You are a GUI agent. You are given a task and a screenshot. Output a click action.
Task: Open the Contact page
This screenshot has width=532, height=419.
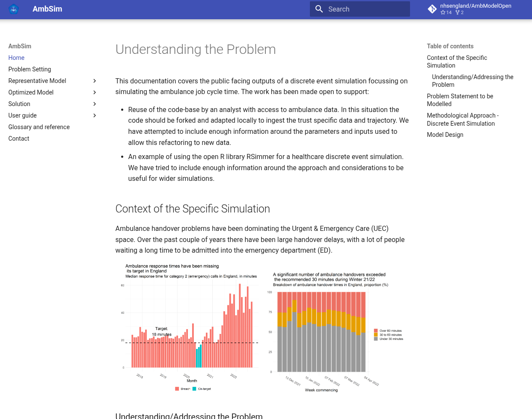coord(19,139)
